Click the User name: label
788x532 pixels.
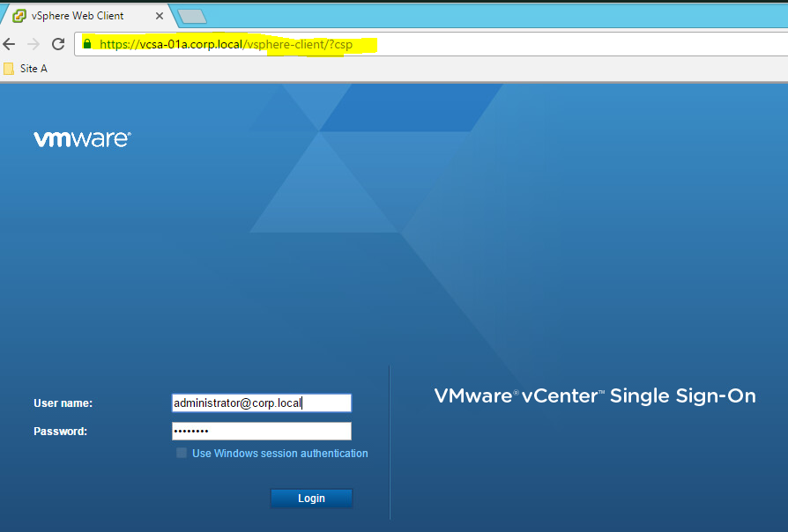tap(63, 403)
